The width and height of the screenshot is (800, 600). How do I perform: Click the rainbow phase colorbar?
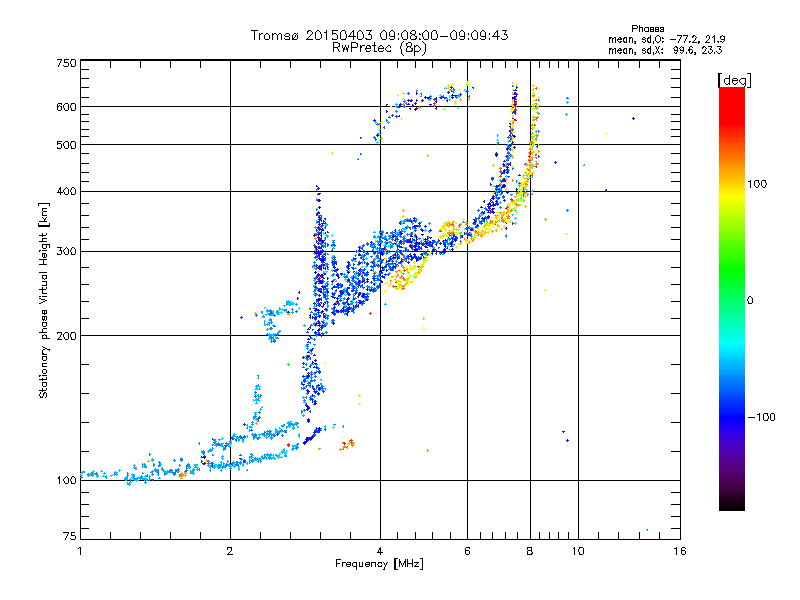coord(732,298)
